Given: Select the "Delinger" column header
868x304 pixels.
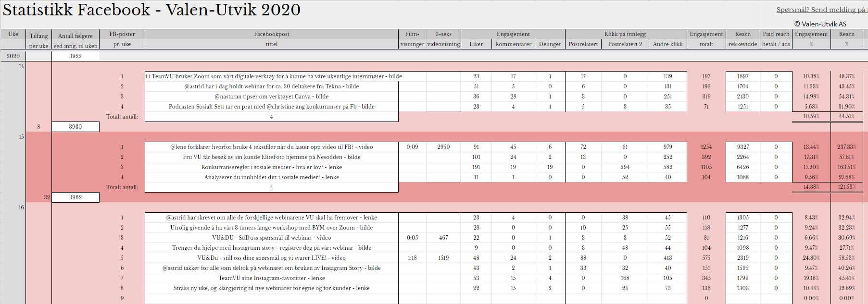Looking at the screenshot, I should click(x=550, y=44).
